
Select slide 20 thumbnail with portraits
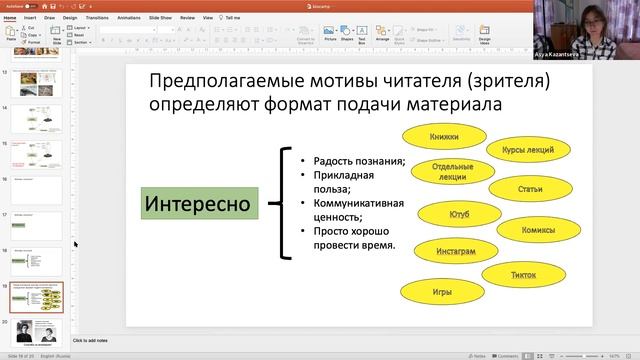36,332
